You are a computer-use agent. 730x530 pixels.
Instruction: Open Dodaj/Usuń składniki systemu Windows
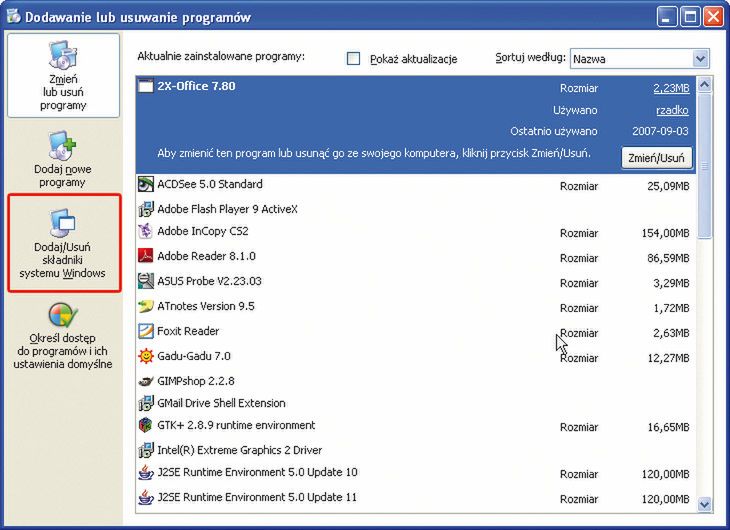pos(64,243)
